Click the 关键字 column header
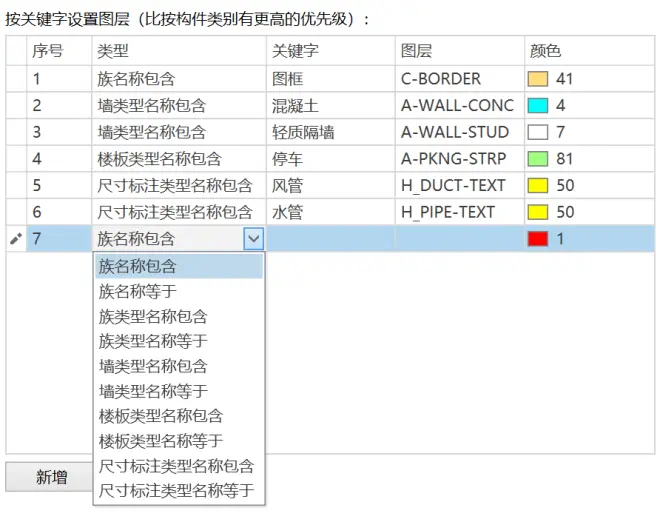660x522 pixels. pos(331,51)
